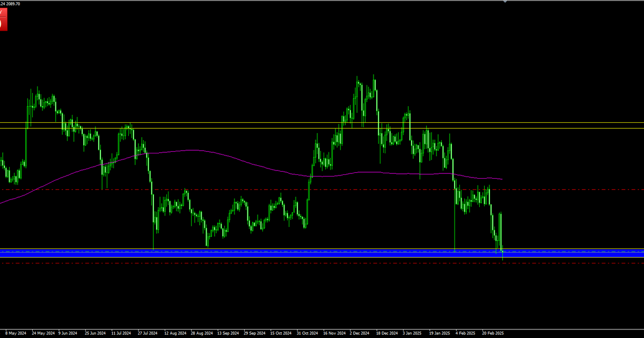The image size is (644, 338).
Task: Click the 25 Jun 2024 date label
Action: pos(95,333)
